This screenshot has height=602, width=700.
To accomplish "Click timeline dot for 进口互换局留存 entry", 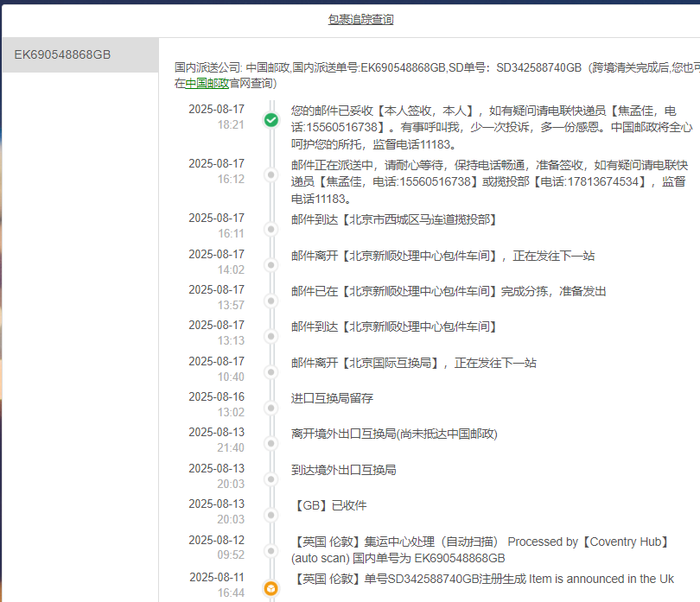I will point(271,408).
